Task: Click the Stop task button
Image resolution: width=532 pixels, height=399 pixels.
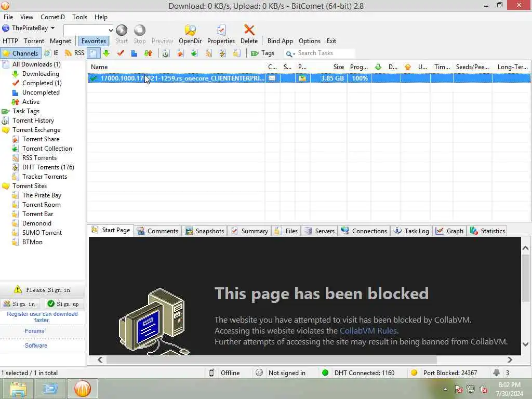Action: click(139, 34)
